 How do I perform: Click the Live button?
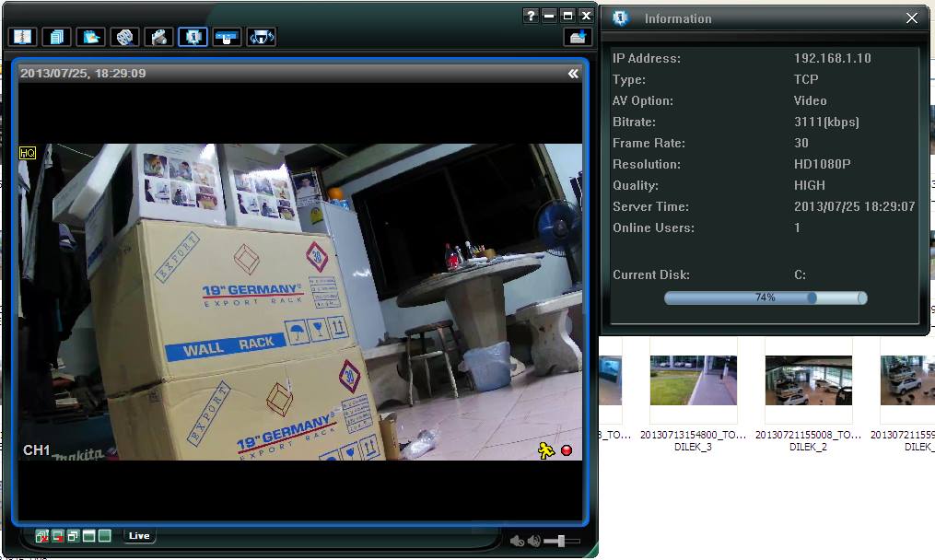coord(139,535)
